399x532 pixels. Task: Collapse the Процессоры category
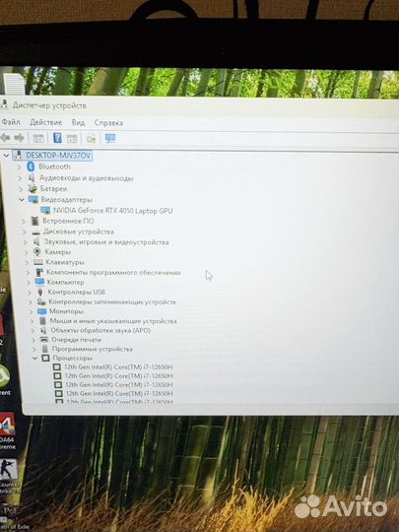coord(34,358)
